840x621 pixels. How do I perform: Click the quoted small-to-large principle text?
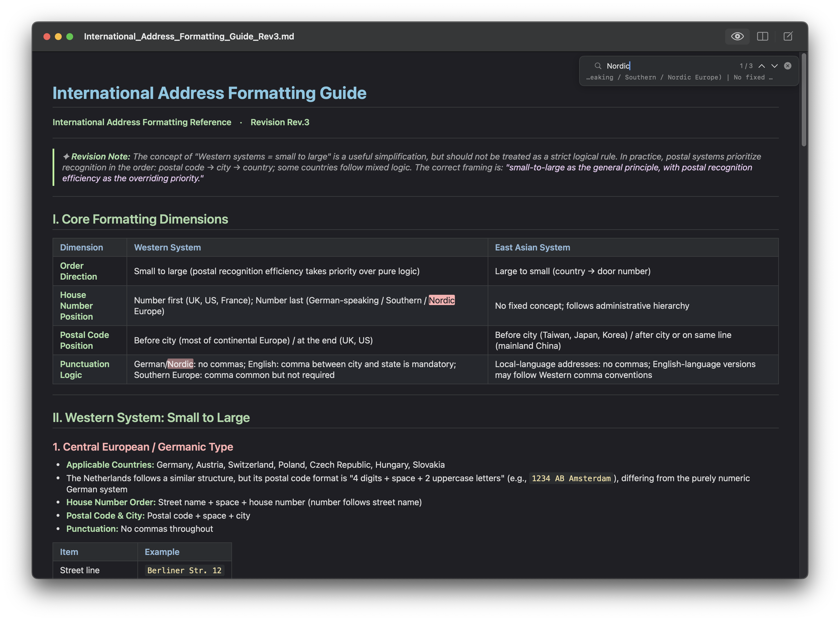point(407,173)
